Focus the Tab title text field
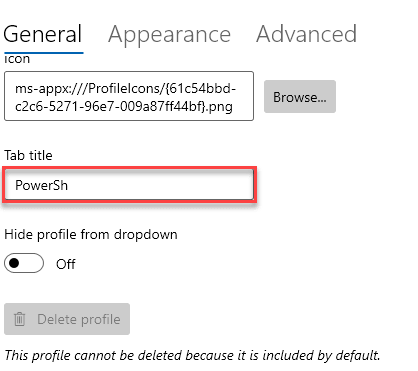Screen dimensions: 418x371 (x=129, y=185)
